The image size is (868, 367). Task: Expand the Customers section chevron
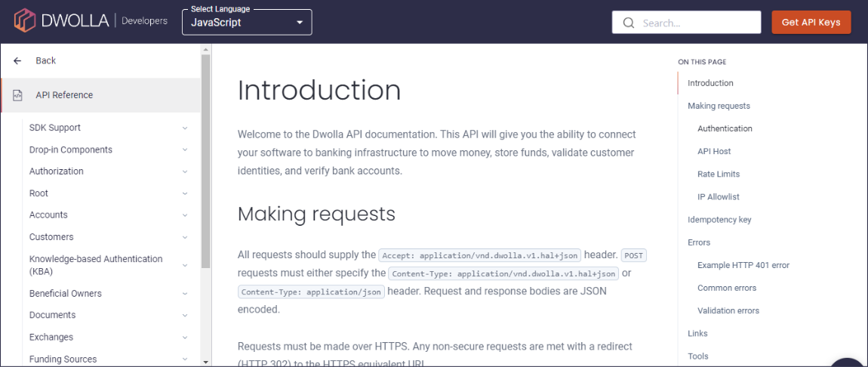coord(185,237)
